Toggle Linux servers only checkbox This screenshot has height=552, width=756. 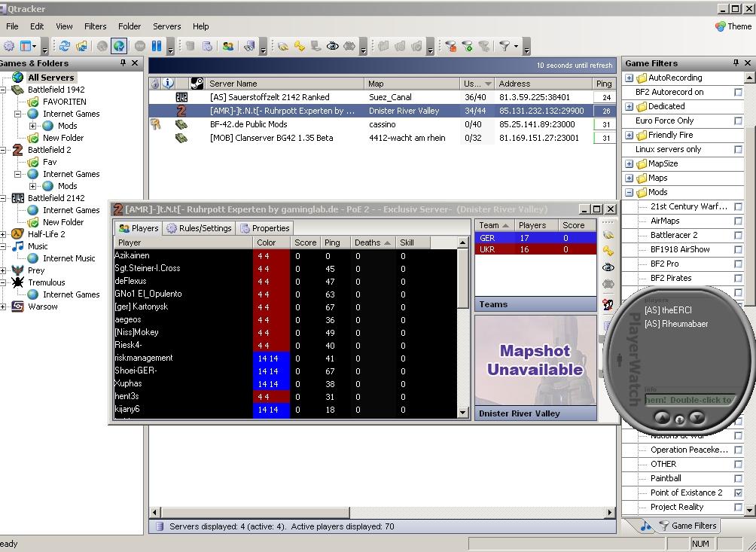click(x=738, y=149)
